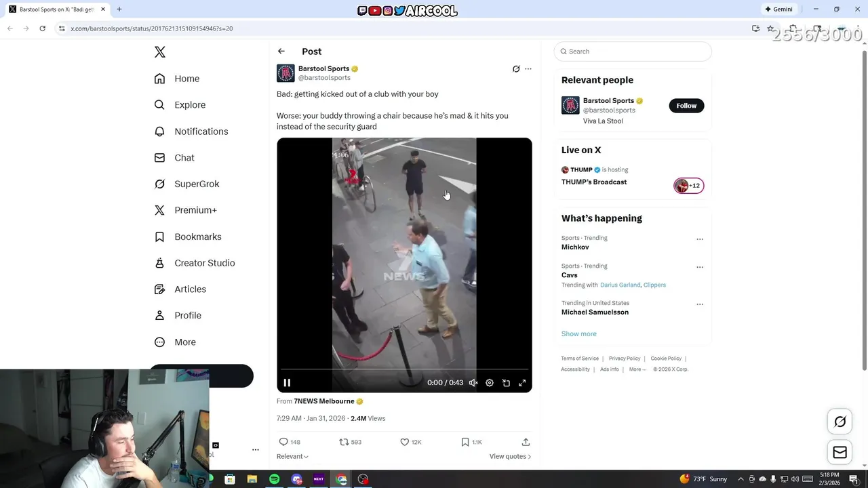Repost the post (593)

click(x=350, y=442)
